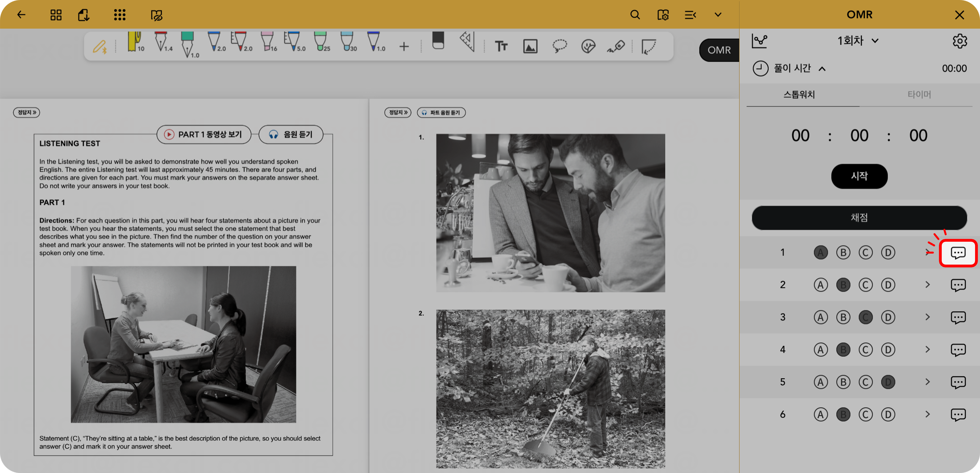The width and height of the screenshot is (980, 473).
Task: Select answer C for question 5
Action: coord(866,382)
